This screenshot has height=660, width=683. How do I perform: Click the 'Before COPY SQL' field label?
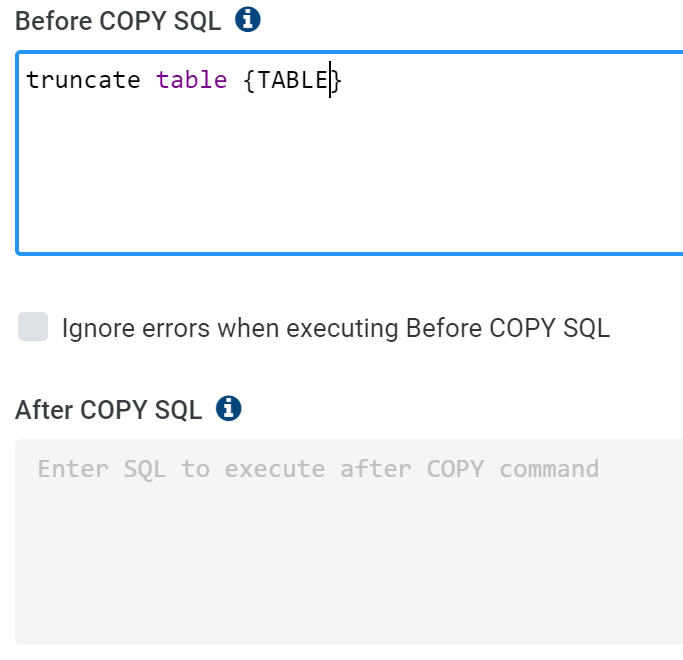point(118,21)
